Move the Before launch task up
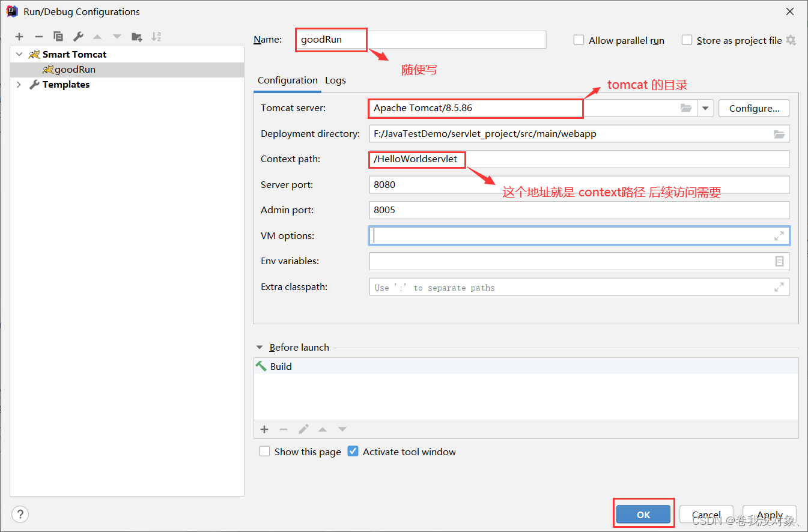808x532 pixels. tap(323, 429)
